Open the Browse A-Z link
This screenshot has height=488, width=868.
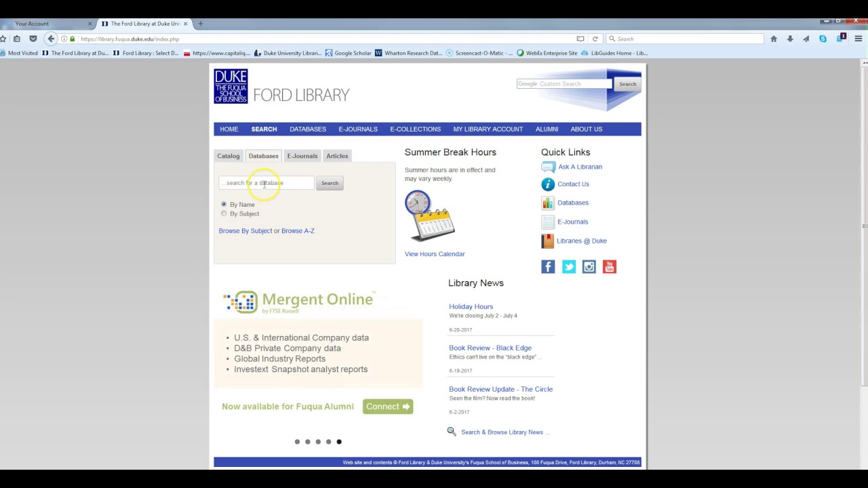[298, 231]
